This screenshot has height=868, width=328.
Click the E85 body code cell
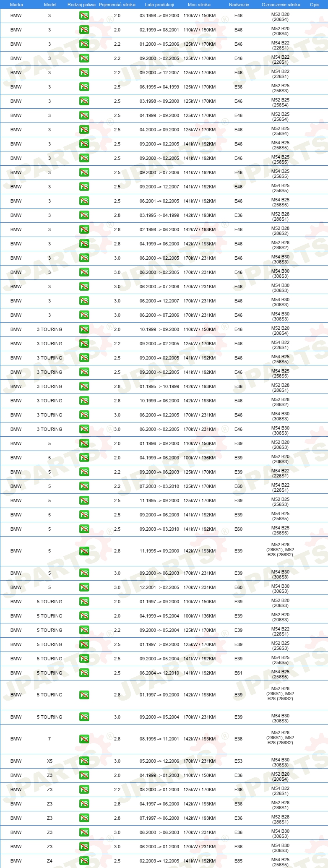239,861
